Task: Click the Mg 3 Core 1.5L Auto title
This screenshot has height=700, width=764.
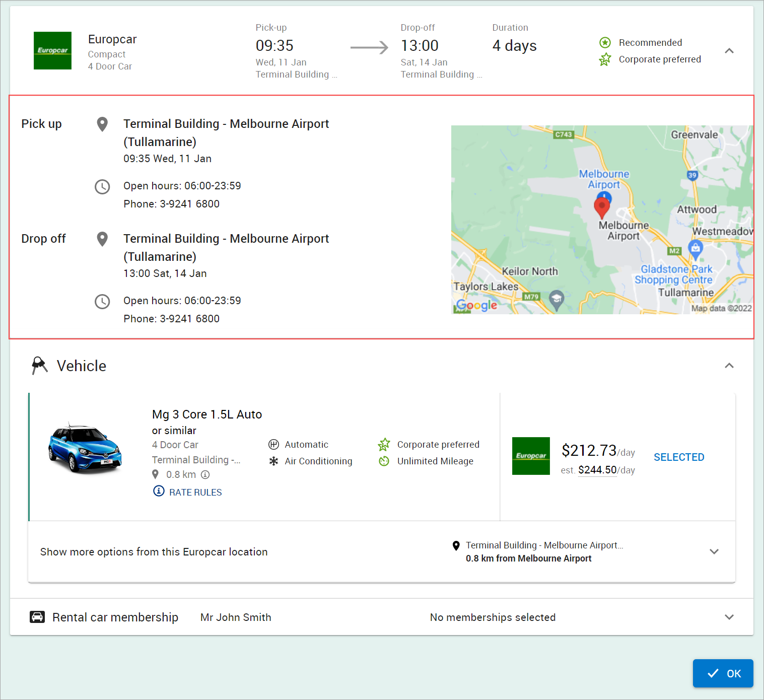Action: pyautogui.click(x=207, y=414)
